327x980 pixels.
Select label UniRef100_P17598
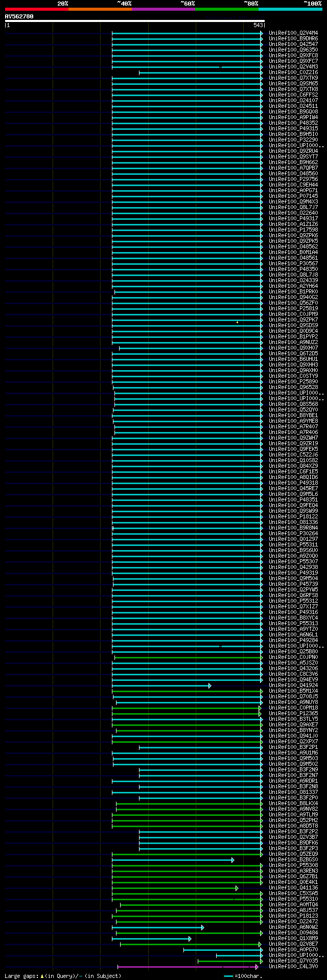point(293,230)
